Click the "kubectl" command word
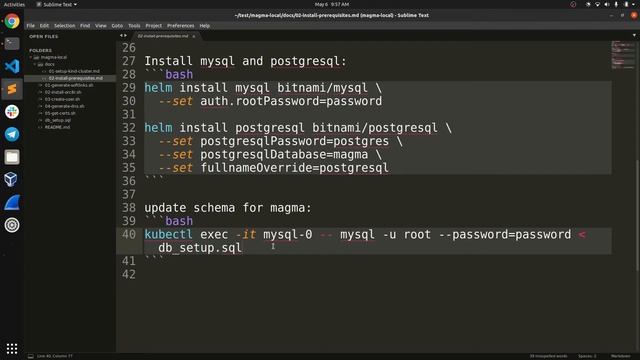 click(x=168, y=235)
